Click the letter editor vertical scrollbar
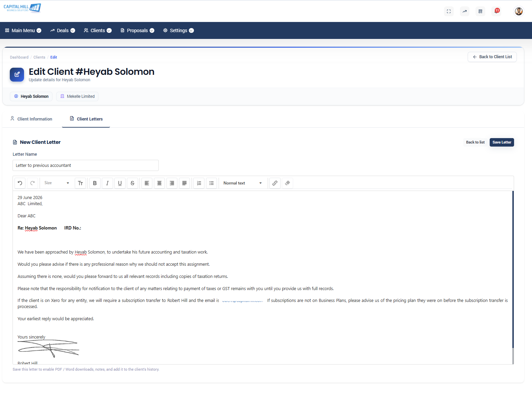Screen dimensions: 532x393 513,278
